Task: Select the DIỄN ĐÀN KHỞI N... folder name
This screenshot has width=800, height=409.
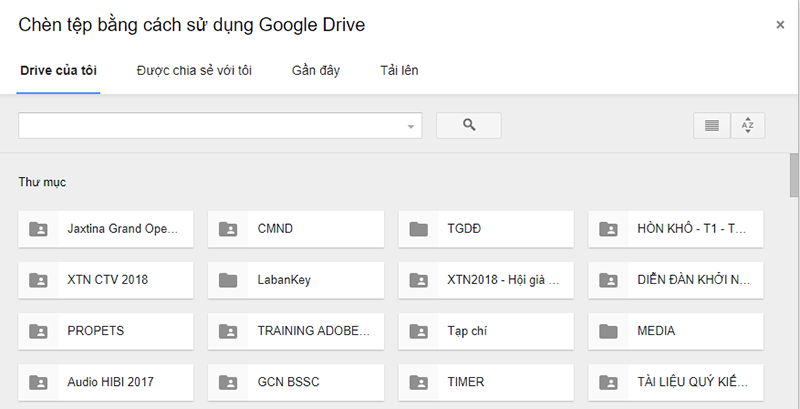Action: click(694, 280)
